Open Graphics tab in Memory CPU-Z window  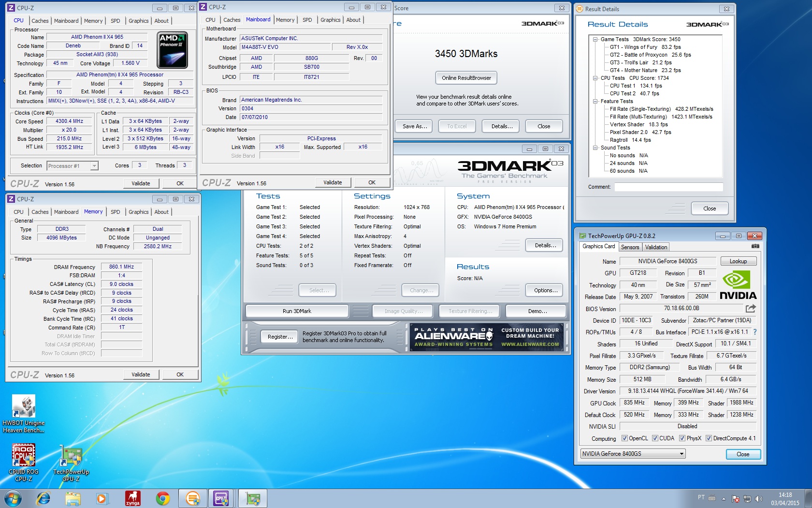(x=138, y=212)
